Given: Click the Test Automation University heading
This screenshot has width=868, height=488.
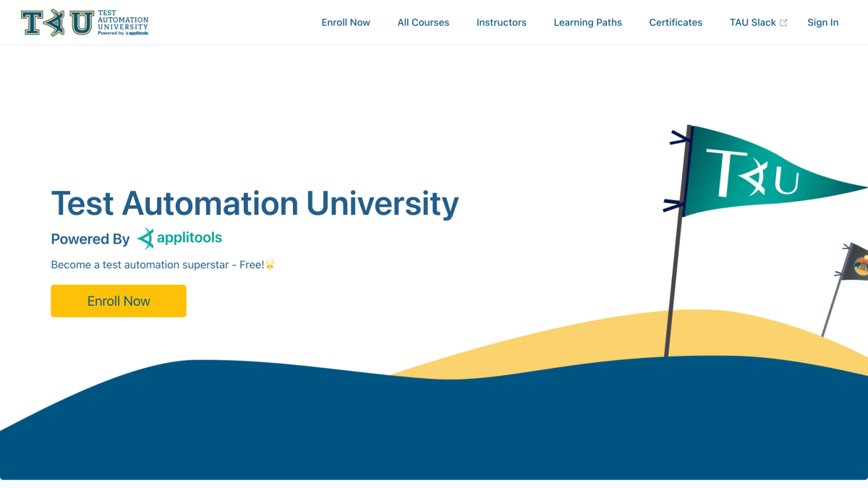Looking at the screenshot, I should click(x=255, y=203).
